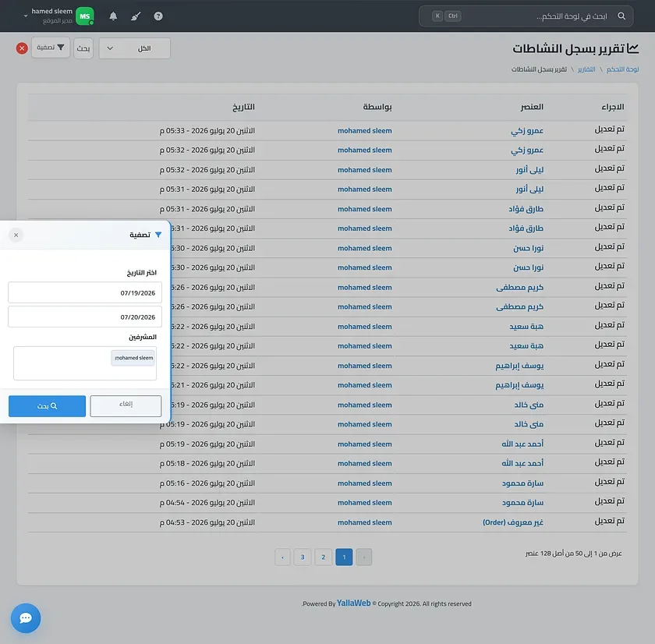Image resolution: width=655 pixels, height=644 pixels.
Task: Click the التاريخ column header
Action: 243,108
